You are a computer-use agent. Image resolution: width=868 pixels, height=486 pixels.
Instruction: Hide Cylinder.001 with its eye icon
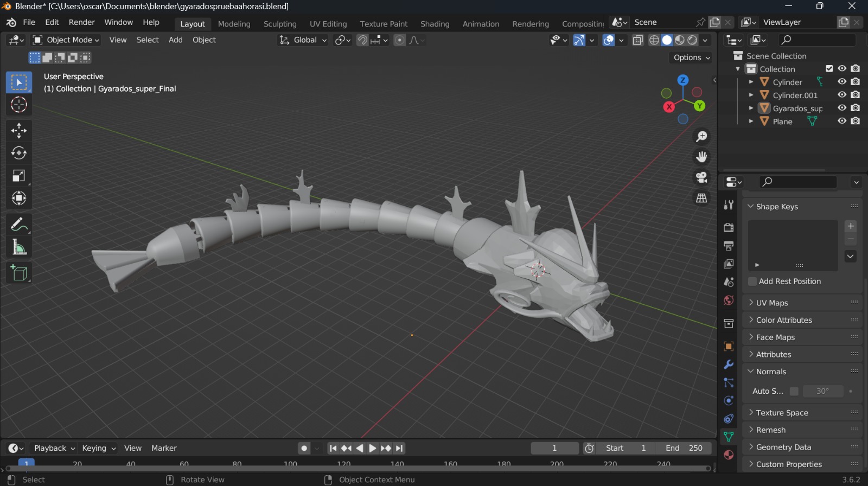pyautogui.click(x=842, y=95)
